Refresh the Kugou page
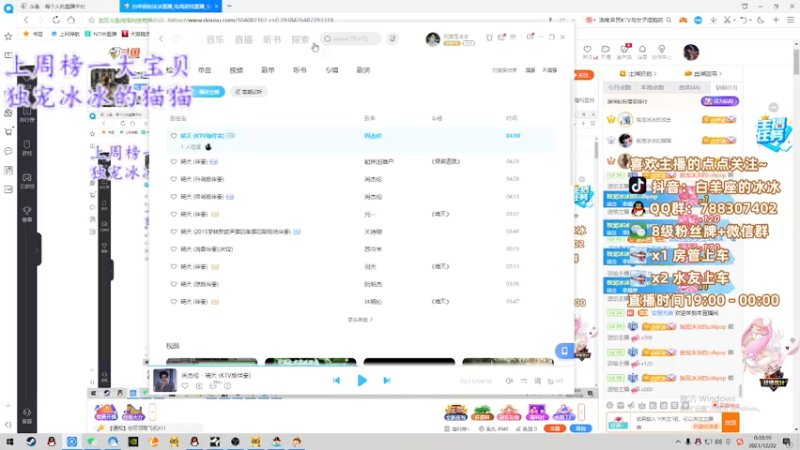Image resolution: width=800 pixels, height=450 pixels. pyautogui.click(x=176, y=39)
